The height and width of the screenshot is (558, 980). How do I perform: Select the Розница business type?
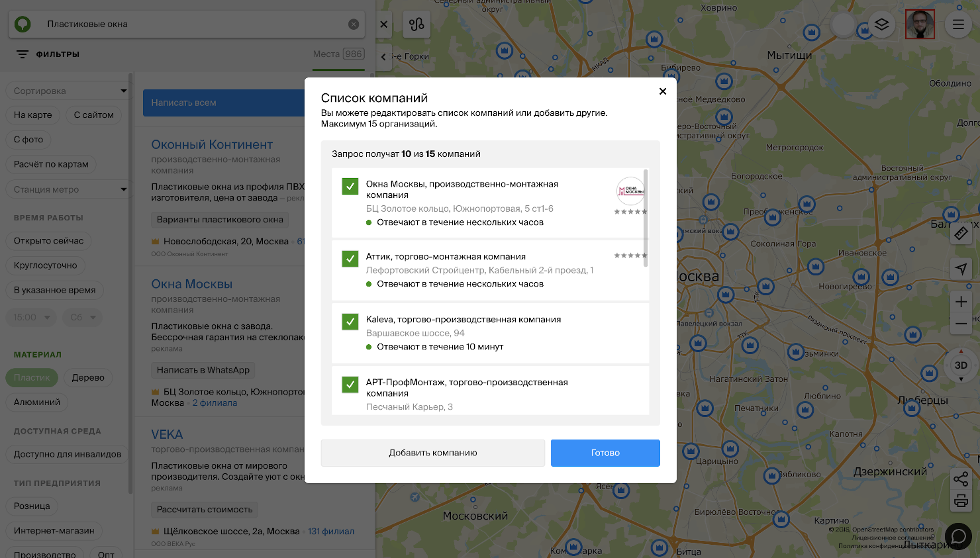point(32,506)
